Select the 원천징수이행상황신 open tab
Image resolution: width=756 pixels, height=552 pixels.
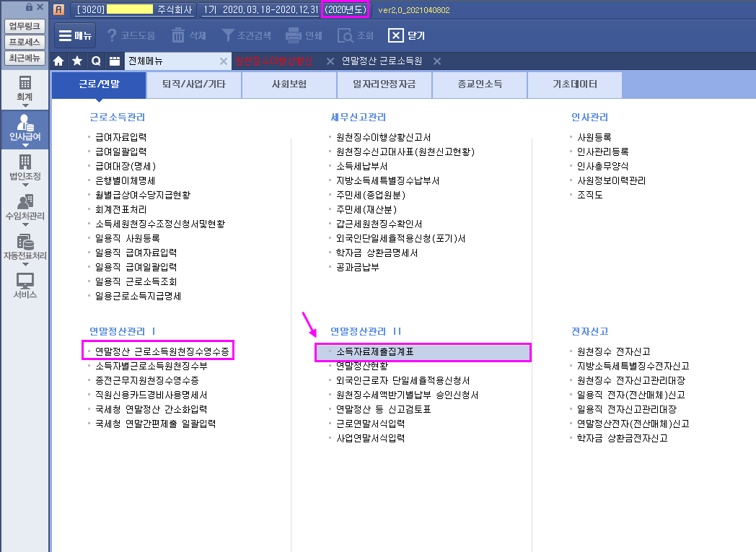click(x=274, y=61)
